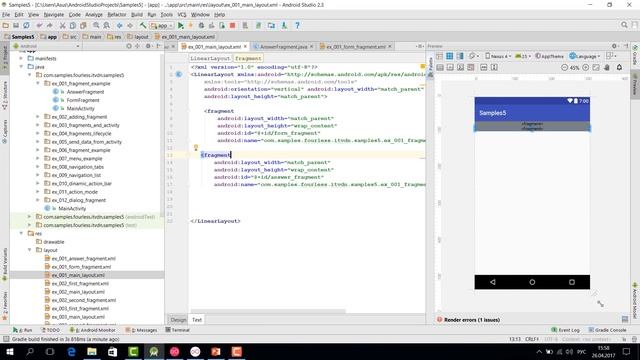Click Search Everywhere magnifier at top right
Screen dimensions: 640x360
click(x=624, y=25)
